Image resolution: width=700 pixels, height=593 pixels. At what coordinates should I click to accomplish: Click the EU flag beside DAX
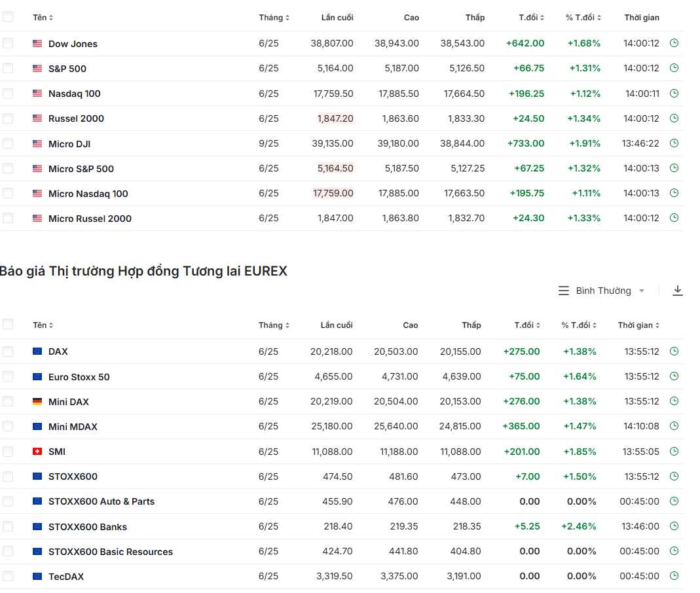point(37,351)
